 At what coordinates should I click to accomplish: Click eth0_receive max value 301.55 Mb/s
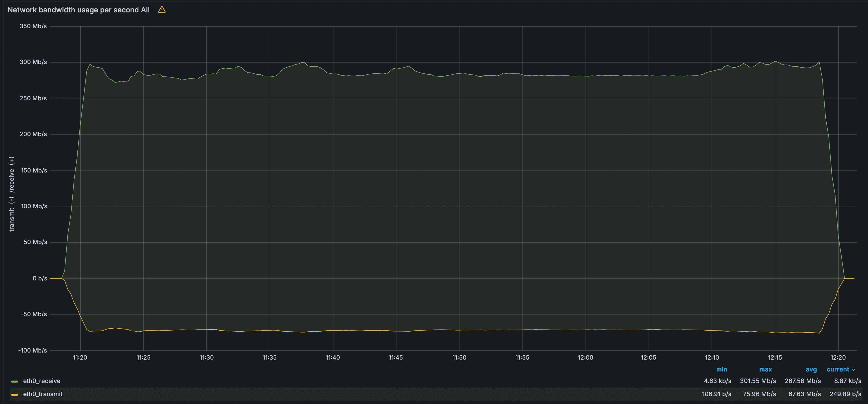pyautogui.click(x=758, y=381)
